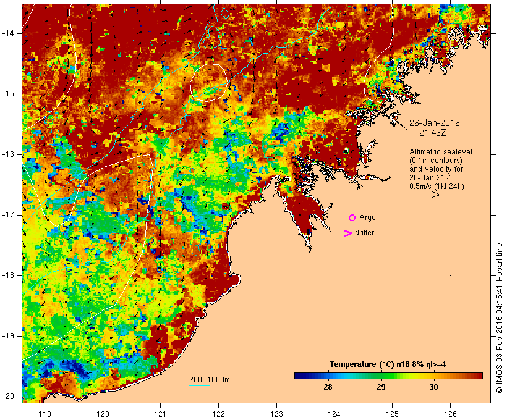
Task: Click the 'Argo' legend label
Action: point(368,217)
